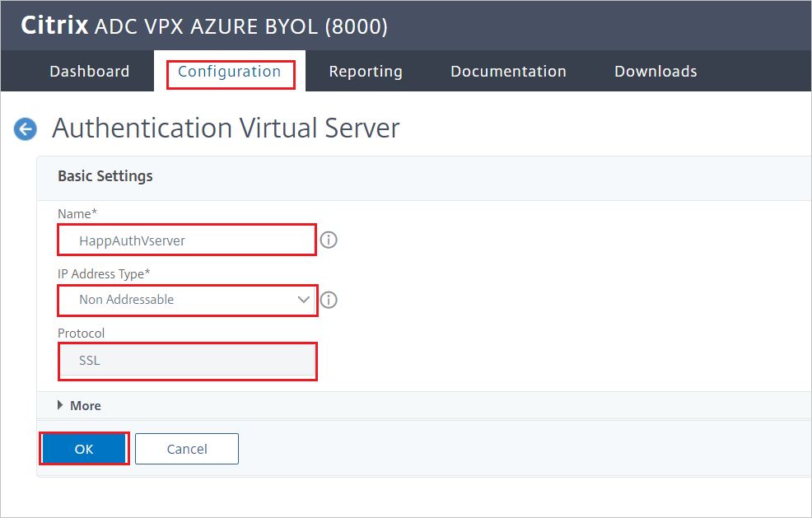Select the Configuration tab
This screenshot has height=518, width=812.
(x=229, y=71)
